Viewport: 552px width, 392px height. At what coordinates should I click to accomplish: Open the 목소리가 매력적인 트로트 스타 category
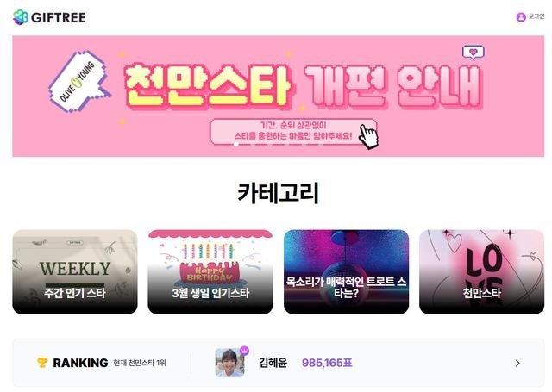347,271
